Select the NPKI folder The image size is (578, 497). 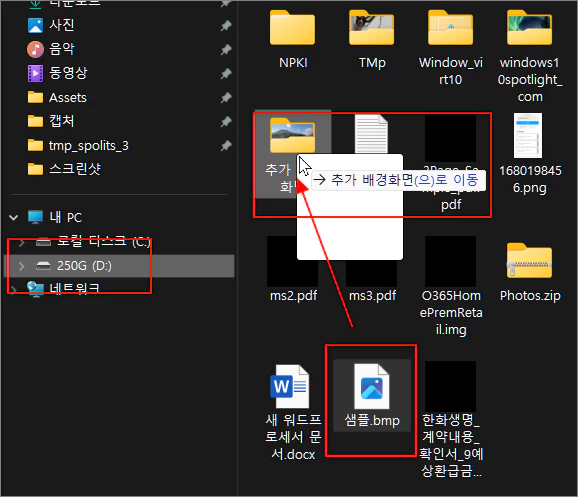tap(293, 39)
